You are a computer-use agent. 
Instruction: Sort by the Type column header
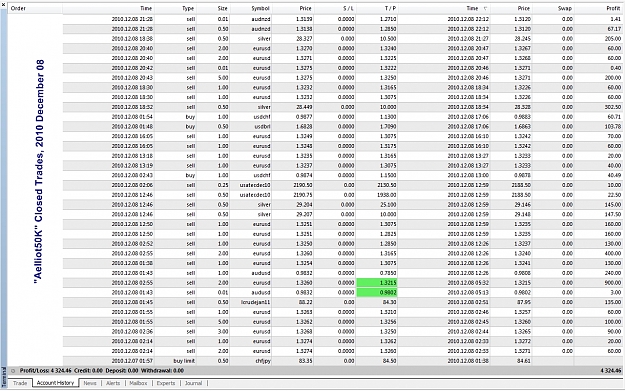pyautogui.click(x=175, y=8)
